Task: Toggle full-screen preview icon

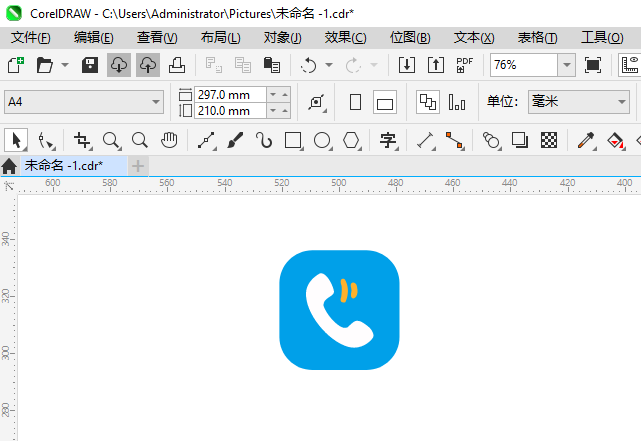Action: click(x=593, y=65)
